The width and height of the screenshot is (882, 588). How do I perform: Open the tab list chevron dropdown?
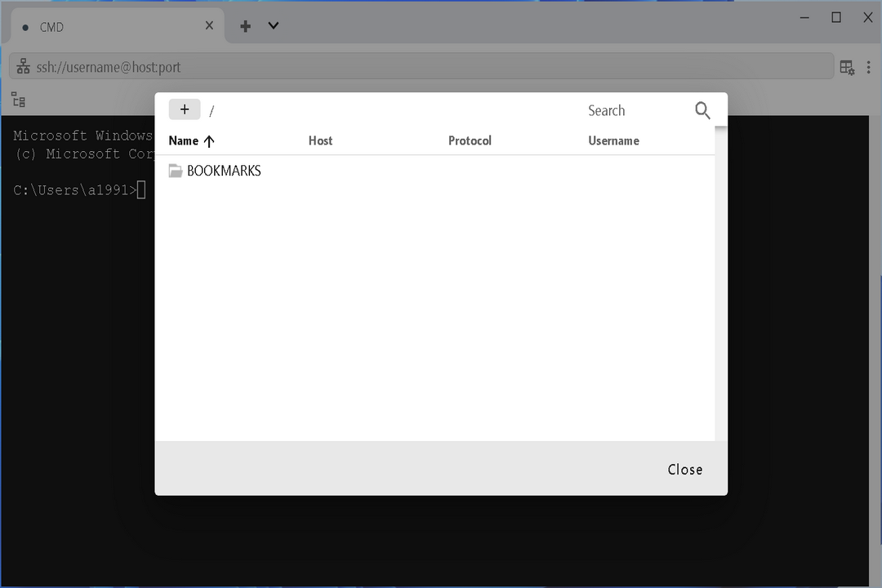click(x=273, y=25)
